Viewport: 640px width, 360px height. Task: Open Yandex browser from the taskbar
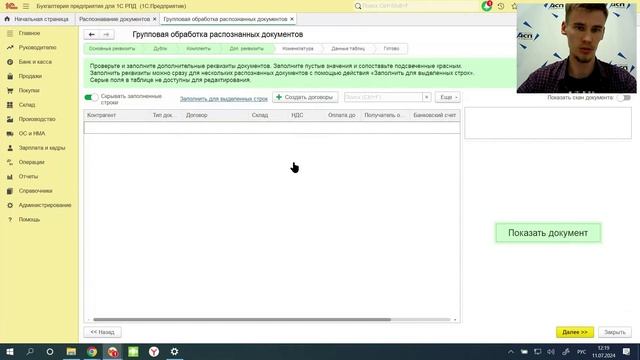pos(153,351)
